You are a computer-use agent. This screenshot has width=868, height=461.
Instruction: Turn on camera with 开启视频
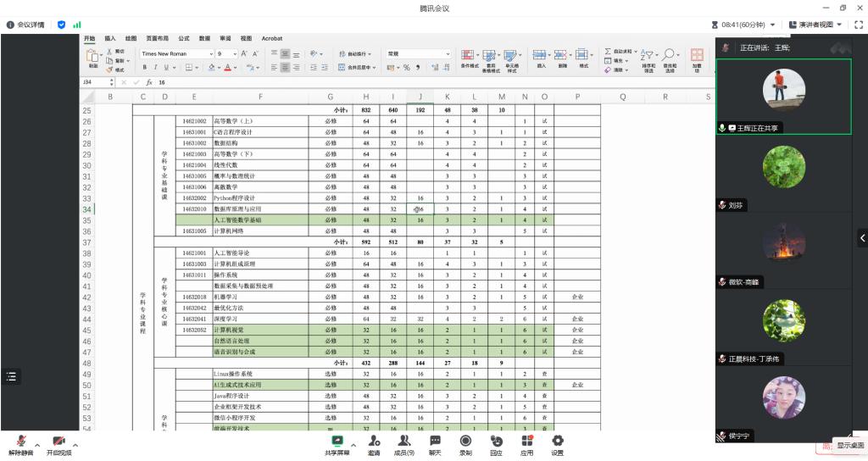(58, 444)
